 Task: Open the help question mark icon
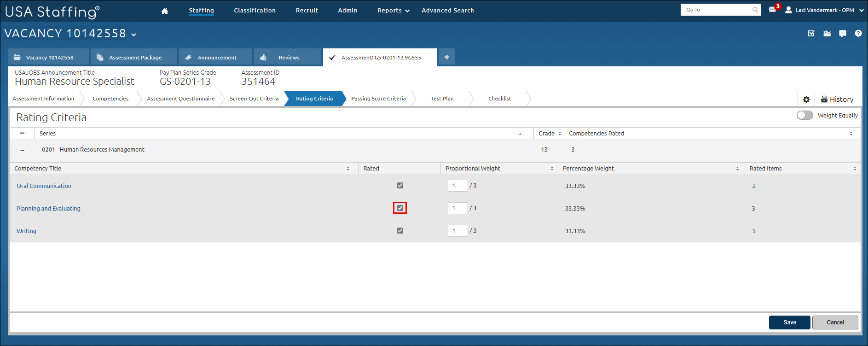858,33
